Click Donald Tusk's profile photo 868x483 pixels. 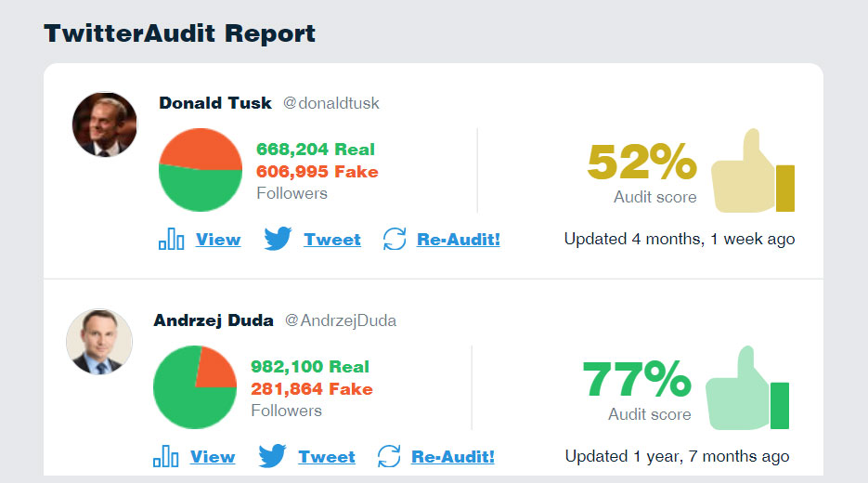pyautogui.click(x=105, y=124)
